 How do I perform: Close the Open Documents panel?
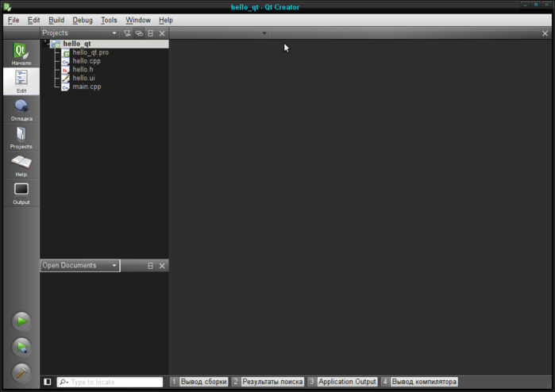pos(162,266)
